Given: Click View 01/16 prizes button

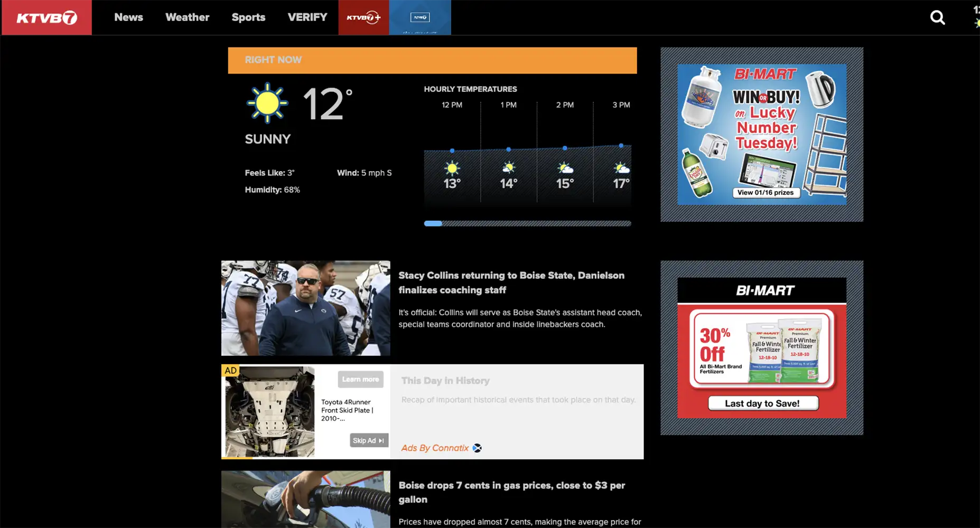Looking at the screenshot, I should click(766, 193).
